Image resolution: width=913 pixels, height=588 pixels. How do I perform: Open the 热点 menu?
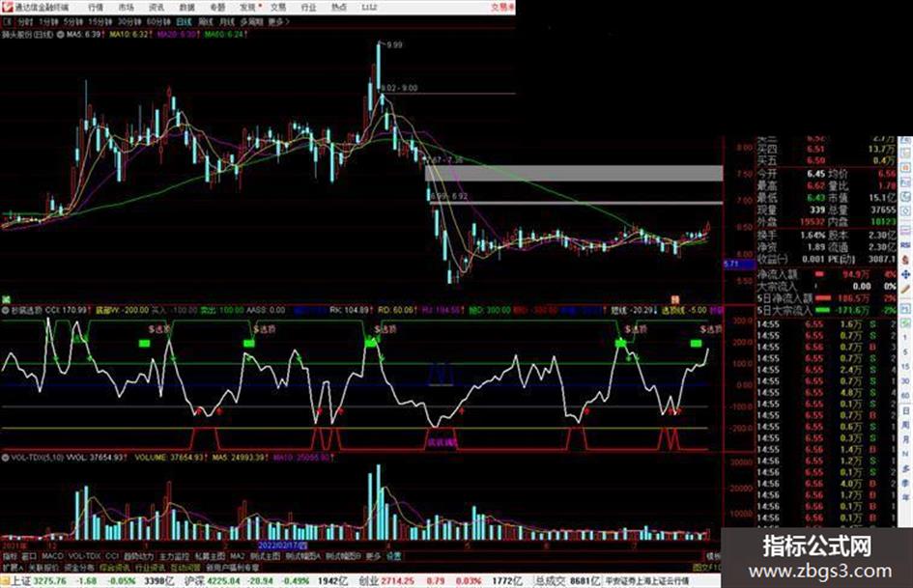[339, 7]
